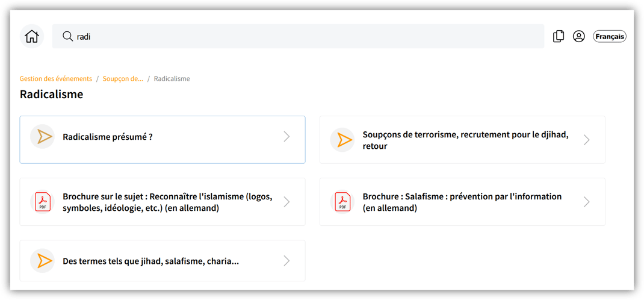
Task: Click the search field containing radi
Action: 301,37
